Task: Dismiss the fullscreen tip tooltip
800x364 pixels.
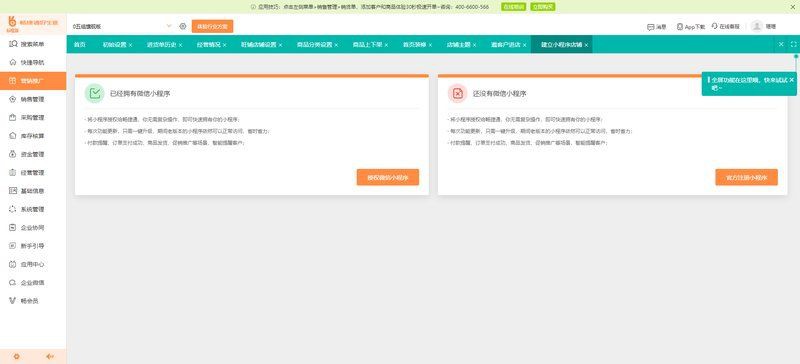Action: tap(791, 80)
